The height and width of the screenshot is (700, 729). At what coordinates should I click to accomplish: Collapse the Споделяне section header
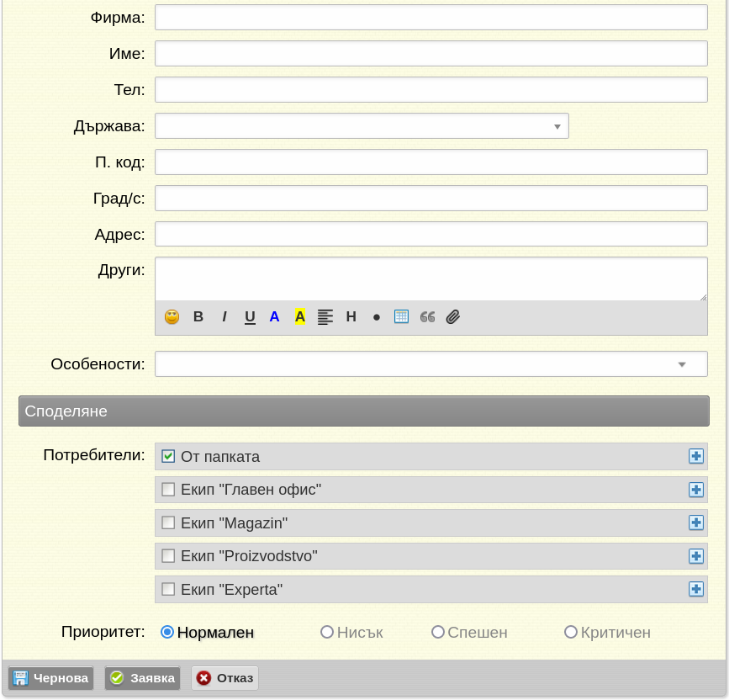coord(364,411)
